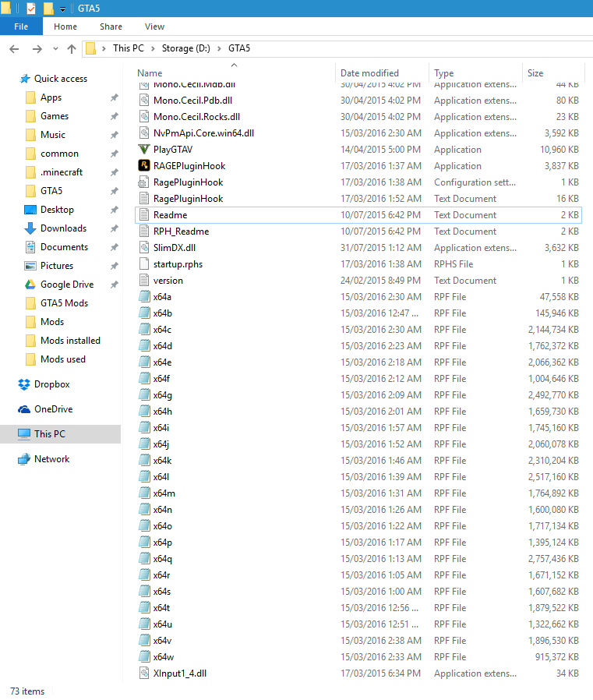593x700 pixels.
Task: Open GTA5 Mods folder in sidebar
Action: click(64, 303)
